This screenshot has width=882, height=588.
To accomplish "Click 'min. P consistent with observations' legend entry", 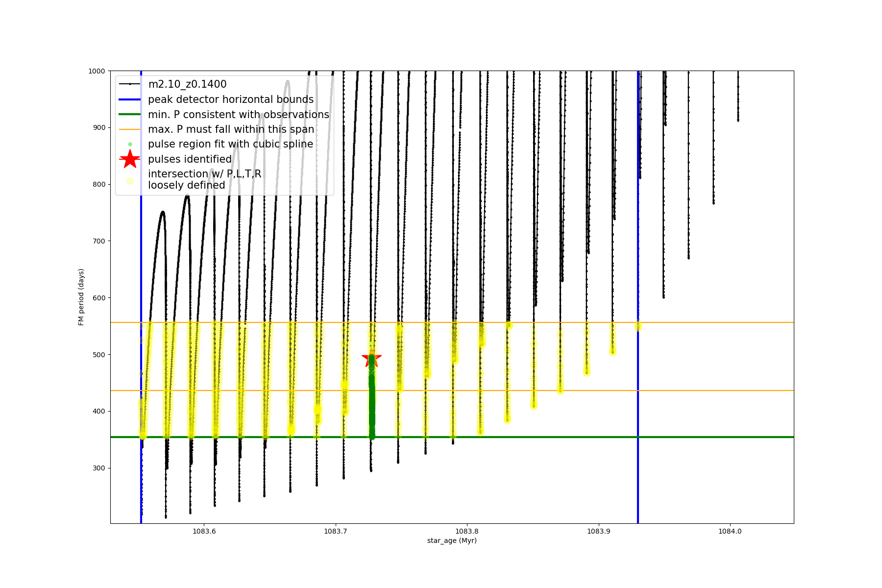I will [x=239, y=115].
